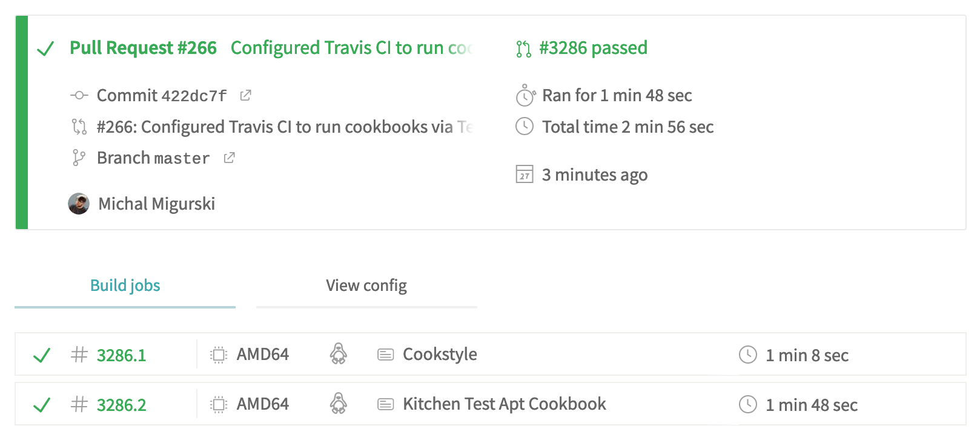This screenshot has width=980, height=440.
Task: Click the Linux penguin icon for Cookstyle job
Action: coord(338,354)
